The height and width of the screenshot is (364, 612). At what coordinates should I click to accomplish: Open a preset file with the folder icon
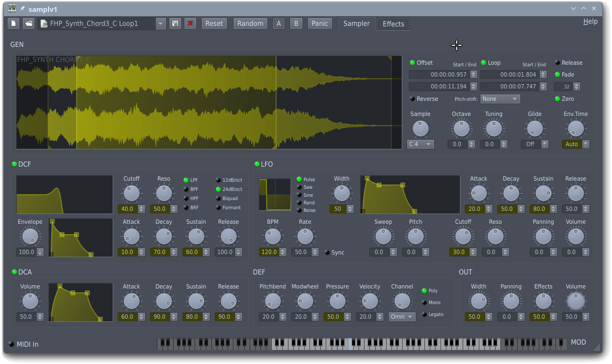click(29, 23)
